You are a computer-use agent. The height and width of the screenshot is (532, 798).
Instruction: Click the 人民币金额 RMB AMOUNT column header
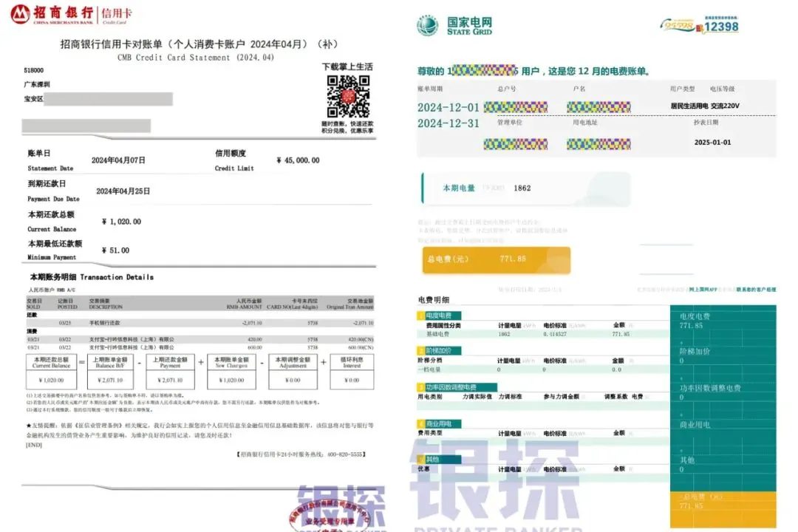click(x=245, y=304)
